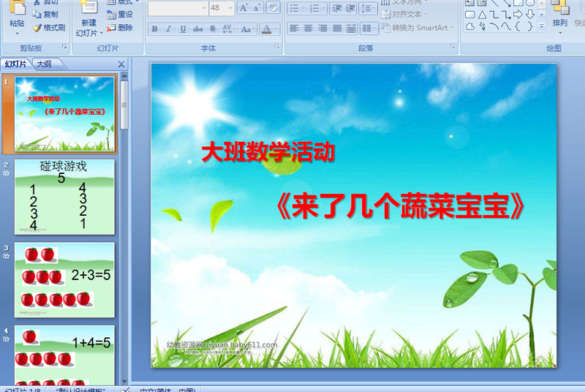The height and width of the screenshot is (392, 585).
Task: Toggle Underline formatting button
Action: [x=183, y=29]
